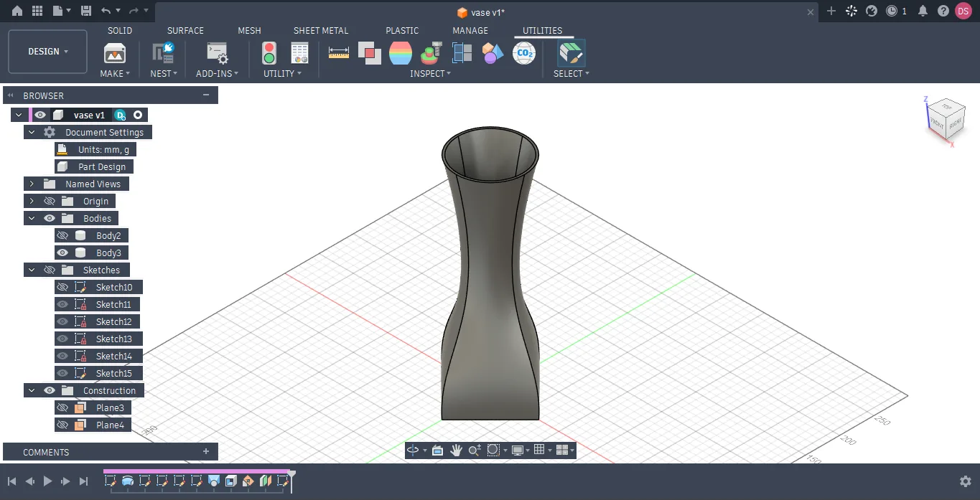The image size is (980, 500).
Task: Play the timeline
Action: 47,481
